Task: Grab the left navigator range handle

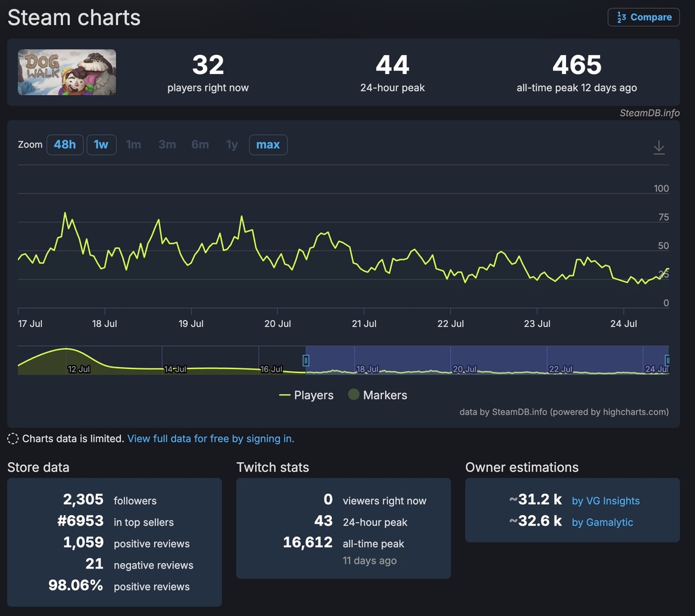Action: [306, 360]
